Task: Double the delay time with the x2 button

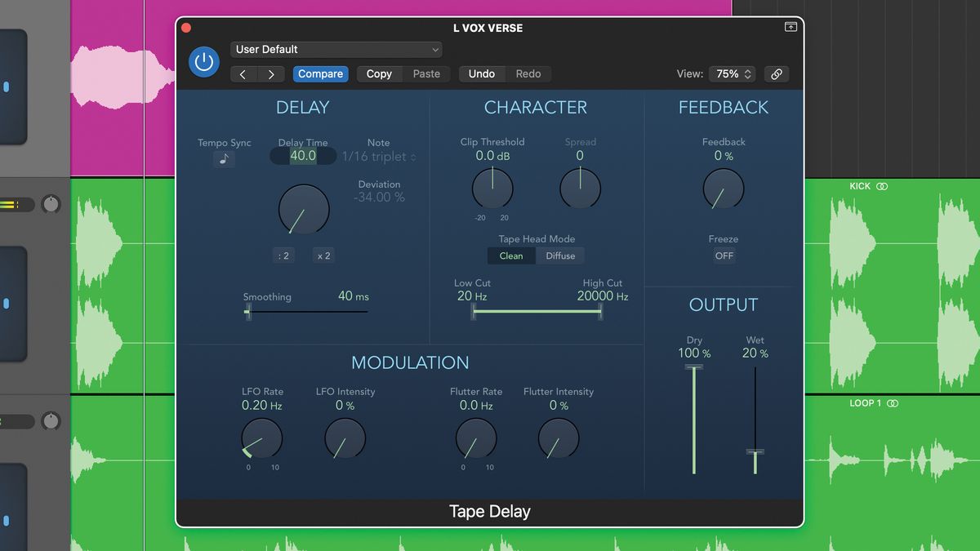Action: pyautogui.click(x=323, y=255)
